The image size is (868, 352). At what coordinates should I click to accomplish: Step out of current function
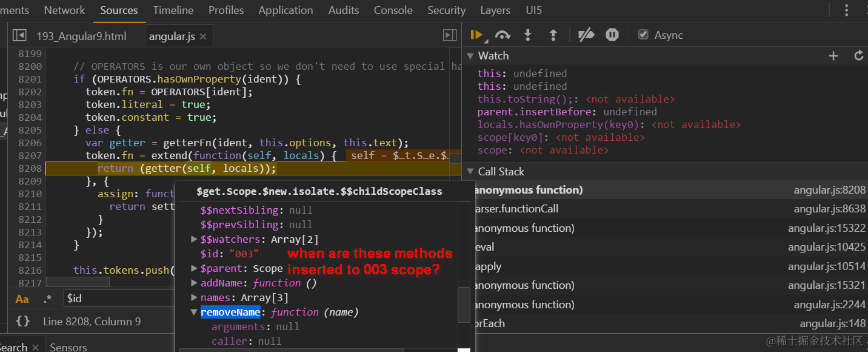553,35
